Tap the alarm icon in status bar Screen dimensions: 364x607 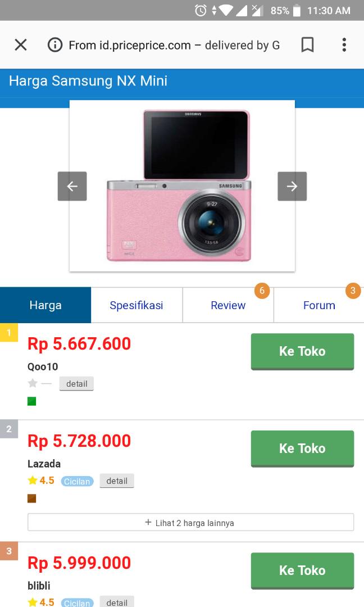tap(201, 10)
